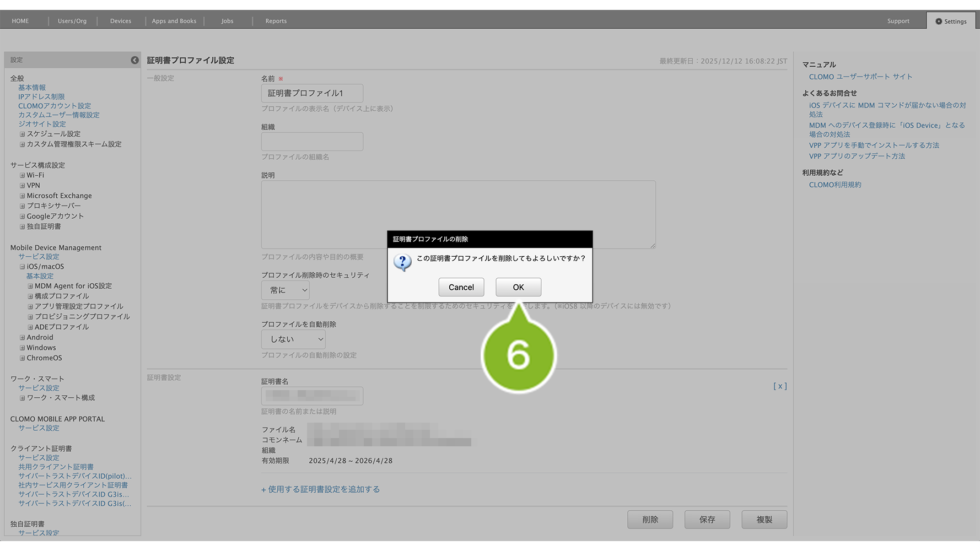Open the Devices menu
The image size is (980, 551).
[x=121, y=21]
